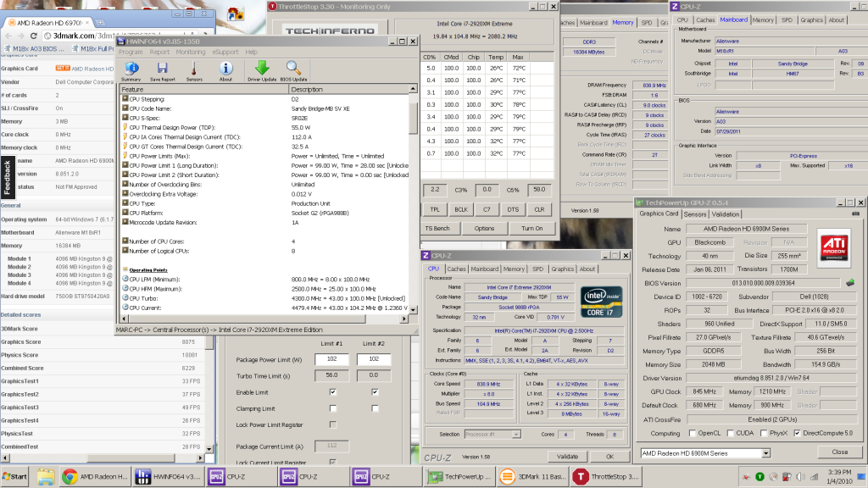Click the DTS button in ThrottleStop
The width and height of the screenshot is (868, 488).
coord(513,210)
